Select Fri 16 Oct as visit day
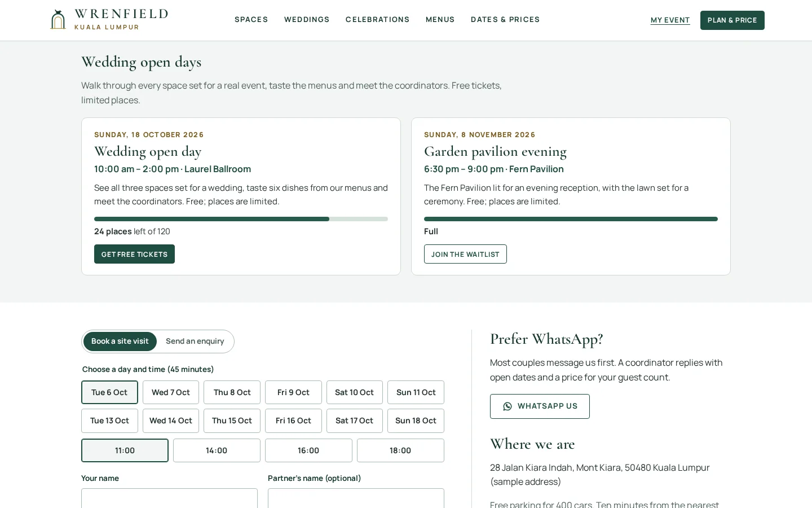 [x=293, y=421]
